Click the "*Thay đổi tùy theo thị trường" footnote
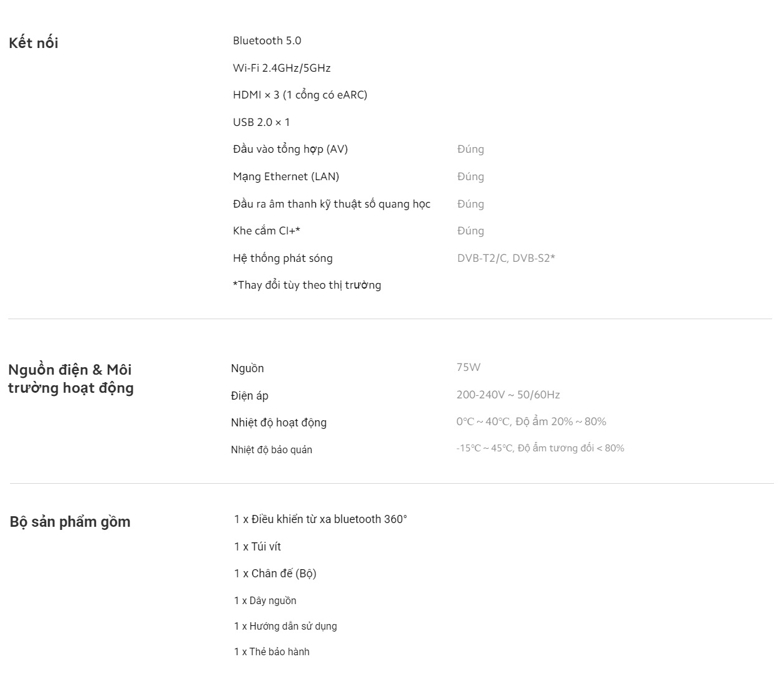The image size is (784, 692). tap(307, 285)
